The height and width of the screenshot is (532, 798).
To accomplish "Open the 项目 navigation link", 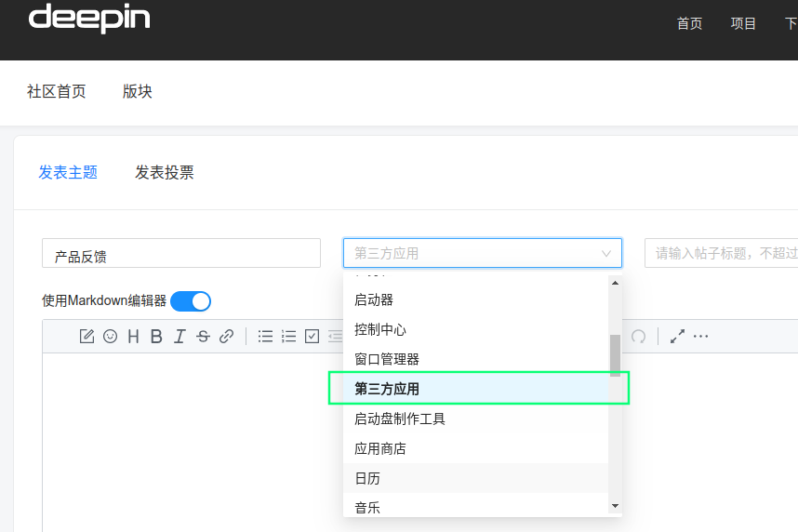I will [x=743, y=23].
